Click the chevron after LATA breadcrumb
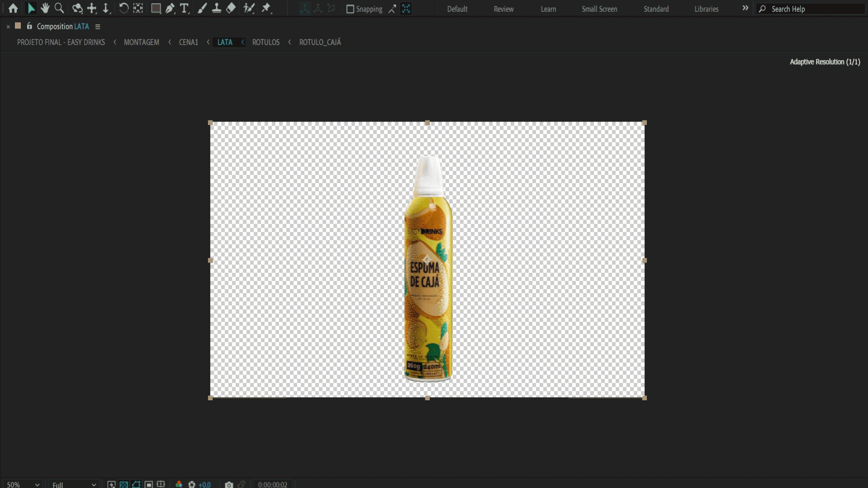The image size is (868, 488). [243, 42]
